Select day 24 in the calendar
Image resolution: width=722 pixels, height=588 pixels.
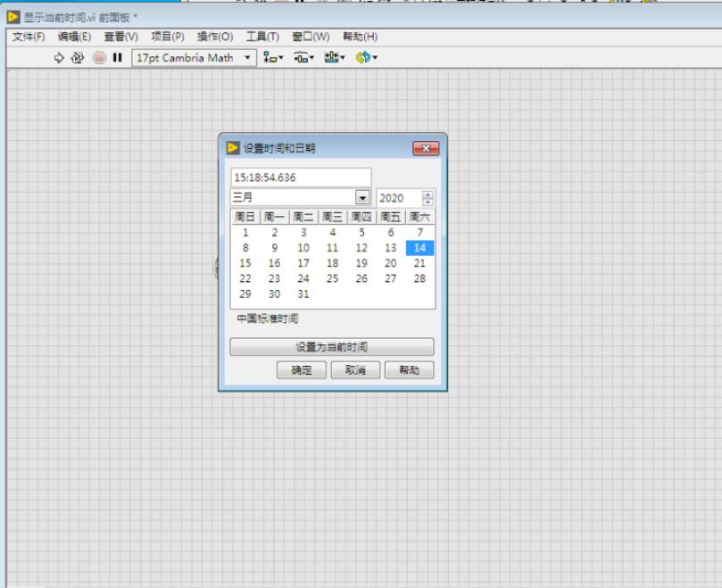[x=303, y=278]
